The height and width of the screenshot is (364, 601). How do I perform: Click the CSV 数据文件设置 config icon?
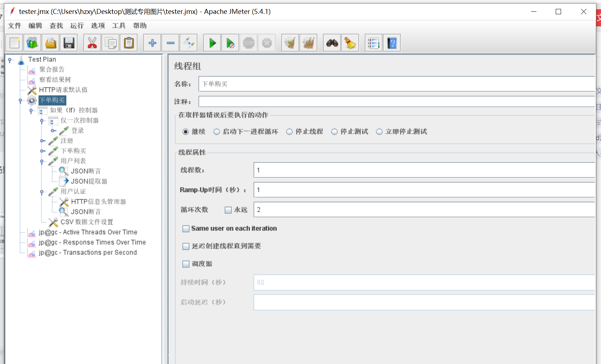click(x=53, y=222)
